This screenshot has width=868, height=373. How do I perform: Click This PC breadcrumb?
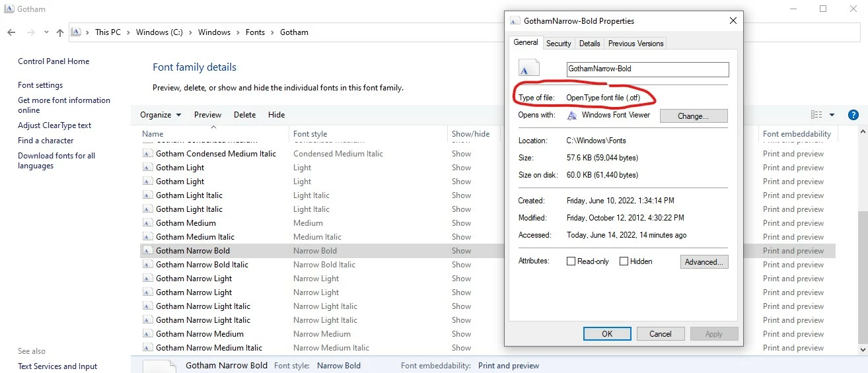coord(108,32)
